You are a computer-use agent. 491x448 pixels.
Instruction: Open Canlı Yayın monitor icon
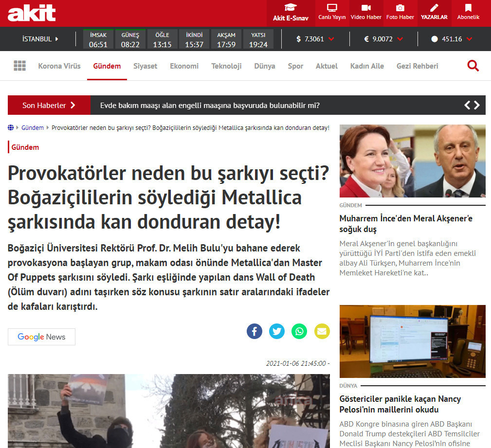pyautogui.click(x=332, y=8)
